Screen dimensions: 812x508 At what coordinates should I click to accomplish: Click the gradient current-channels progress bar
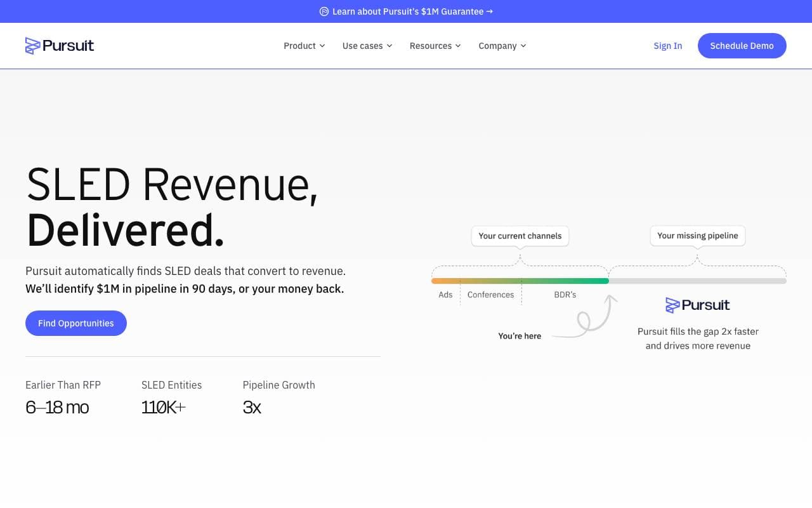pyautogui.click(x=520, y=281)
